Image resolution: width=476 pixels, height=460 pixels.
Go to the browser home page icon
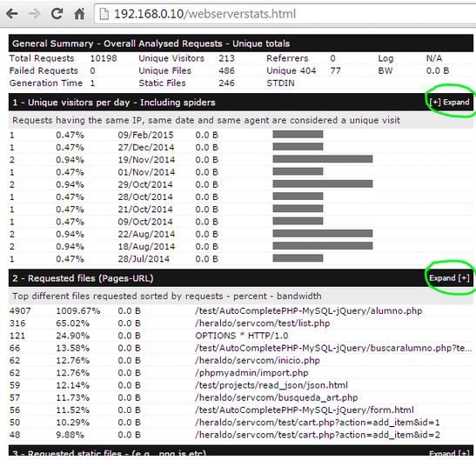click(x=79, y=14)
